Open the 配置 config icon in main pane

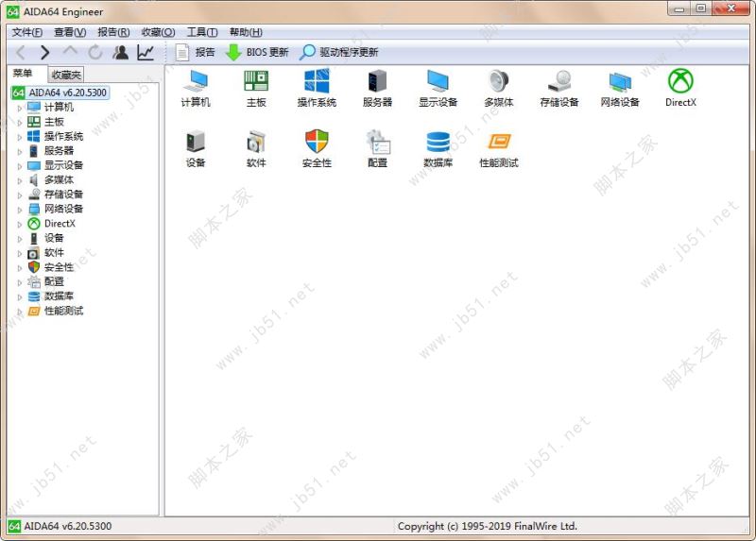(377, 148)
